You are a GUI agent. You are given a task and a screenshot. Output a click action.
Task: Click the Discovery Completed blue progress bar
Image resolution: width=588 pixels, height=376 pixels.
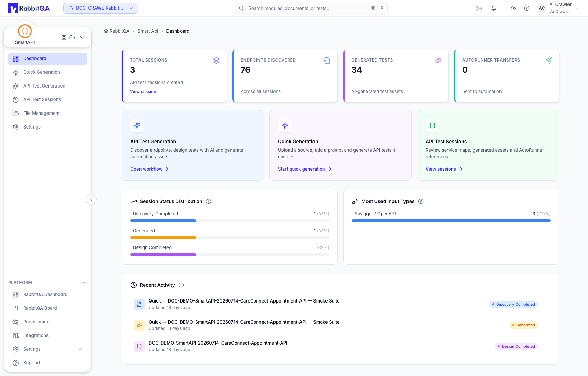pyautogui.click(x=163, y=221)
